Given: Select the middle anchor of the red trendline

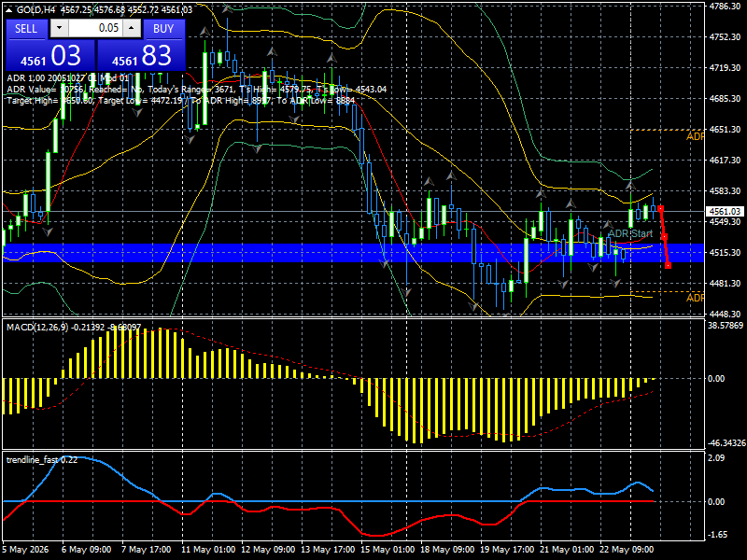Looking at the screenshot, I should coord(665,237).
